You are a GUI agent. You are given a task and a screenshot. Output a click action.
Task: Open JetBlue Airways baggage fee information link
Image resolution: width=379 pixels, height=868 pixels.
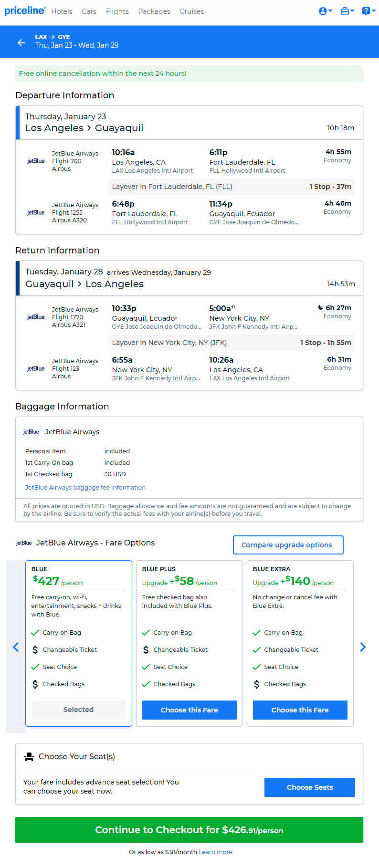pyautogui.click(x=85, y=487)
